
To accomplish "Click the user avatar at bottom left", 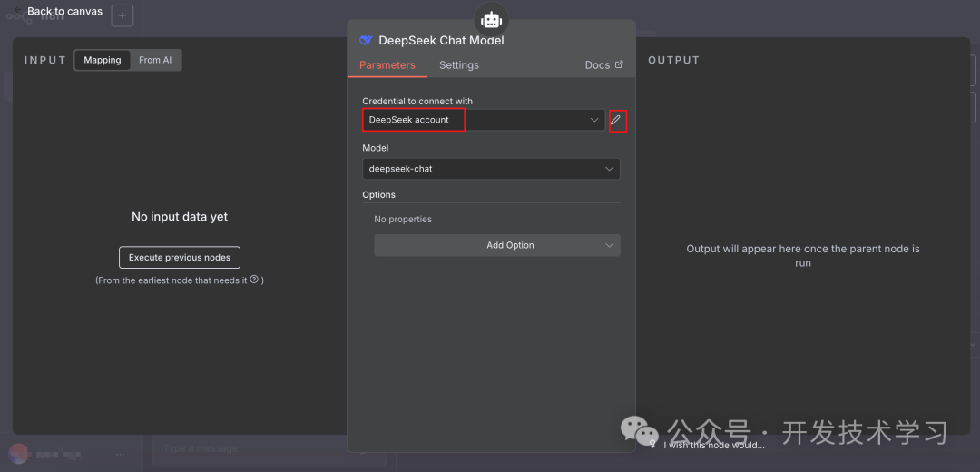I will coord(19,454).
